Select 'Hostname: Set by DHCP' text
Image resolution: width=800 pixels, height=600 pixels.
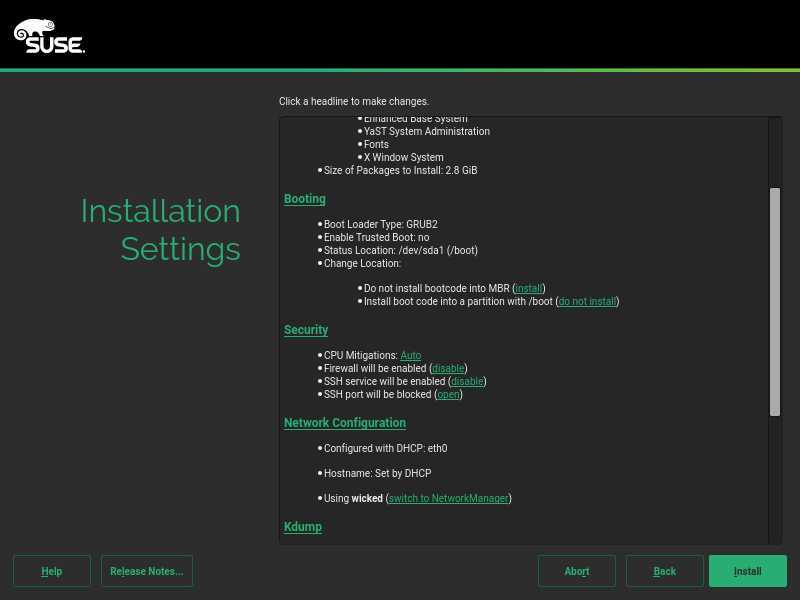pyautogui.click(x=378, y=473)
